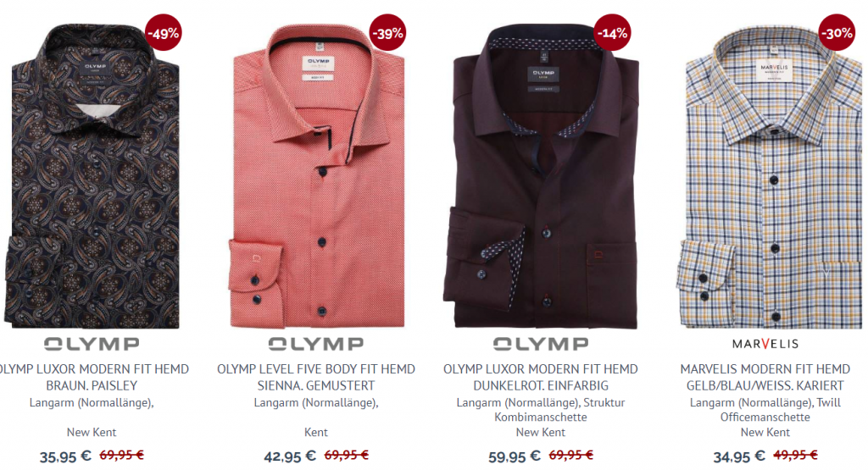The image size is (868, 470).
Task: Open the dark red shirt image
Action: click(x=541, y=175)
